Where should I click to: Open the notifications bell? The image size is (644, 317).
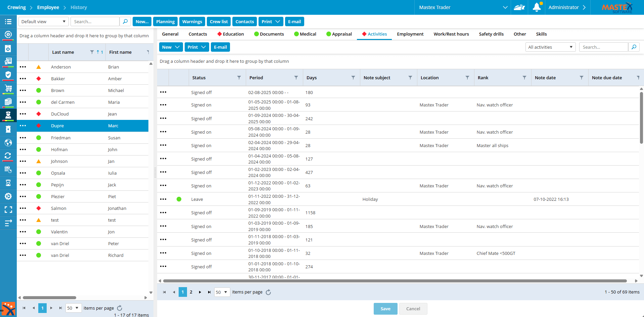[x=537, y=7]
